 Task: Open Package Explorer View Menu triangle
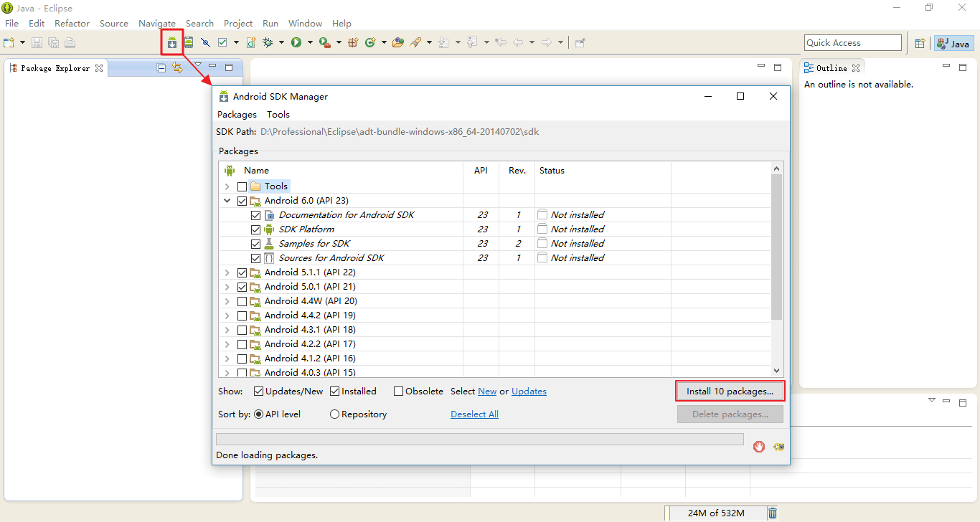[198, 65]
